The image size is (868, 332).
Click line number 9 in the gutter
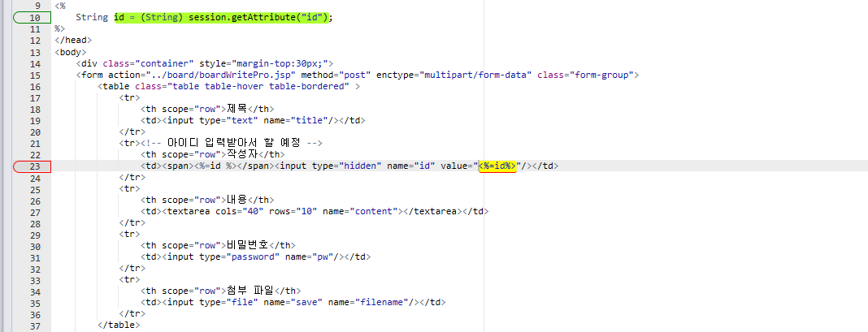point(37,6)
